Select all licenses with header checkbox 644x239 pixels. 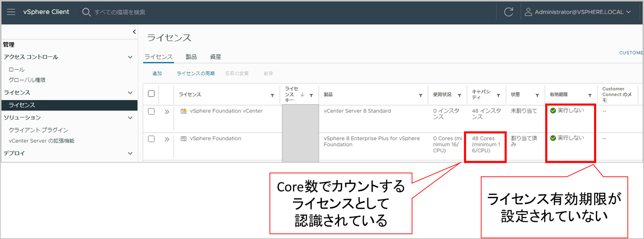(x=151, y=94)
